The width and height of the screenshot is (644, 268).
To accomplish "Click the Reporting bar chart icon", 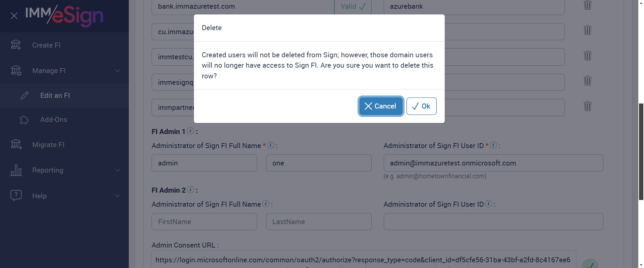I will [16, 170].
